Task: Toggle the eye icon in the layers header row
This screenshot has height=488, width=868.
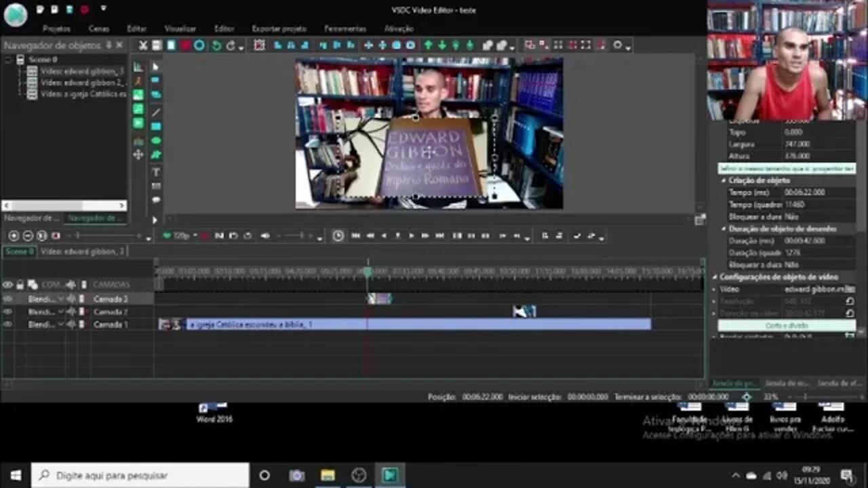Action: [x=7, y=285]
